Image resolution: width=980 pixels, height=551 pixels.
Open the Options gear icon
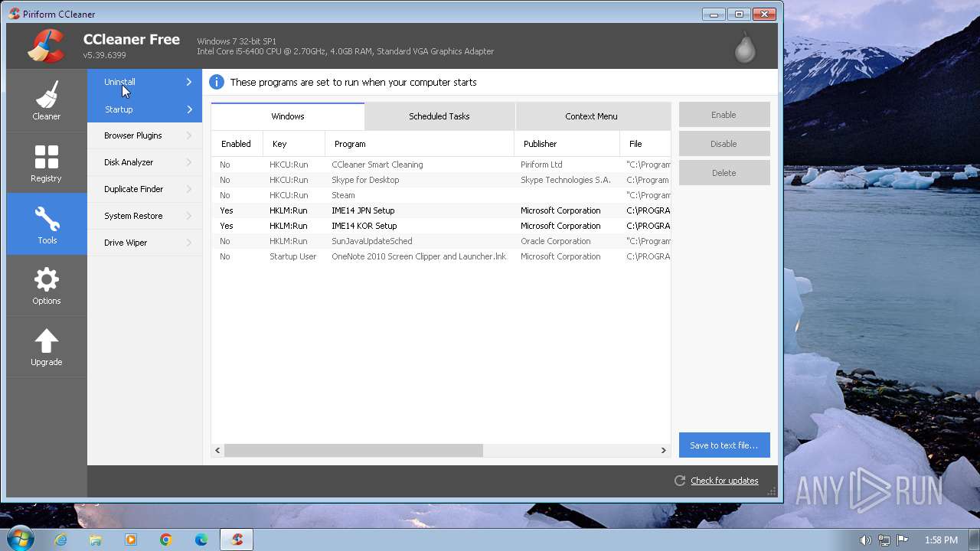point(46,279)
